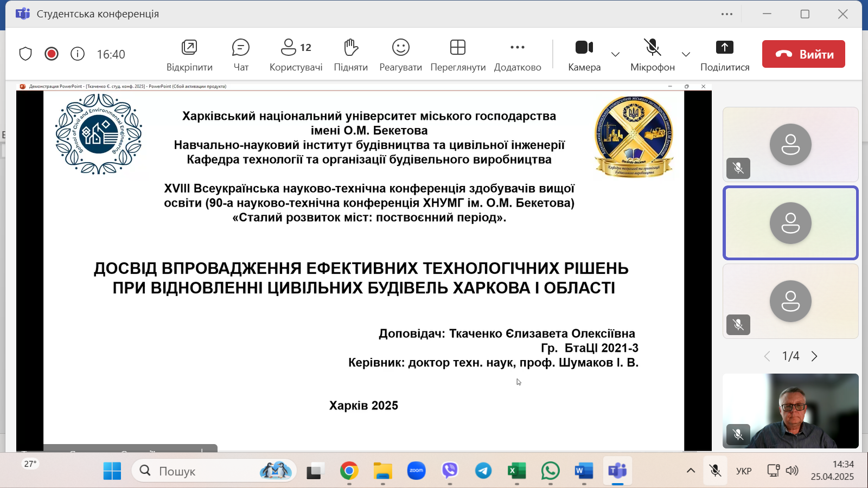Viewport: 868px width, 488px height.
Task: Click the Відкріпити pop-out button
Action: click(189, 55)
